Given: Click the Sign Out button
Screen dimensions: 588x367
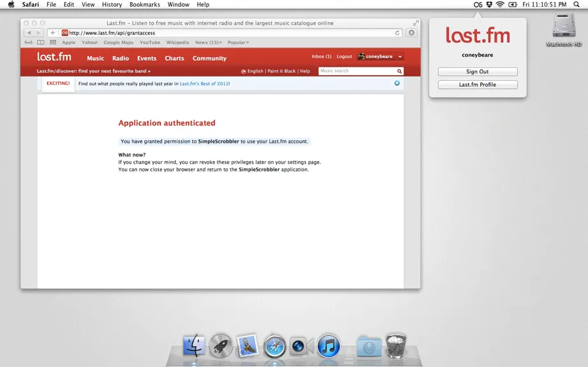Looking at the screenshot, I should click(x=478, y=71).
